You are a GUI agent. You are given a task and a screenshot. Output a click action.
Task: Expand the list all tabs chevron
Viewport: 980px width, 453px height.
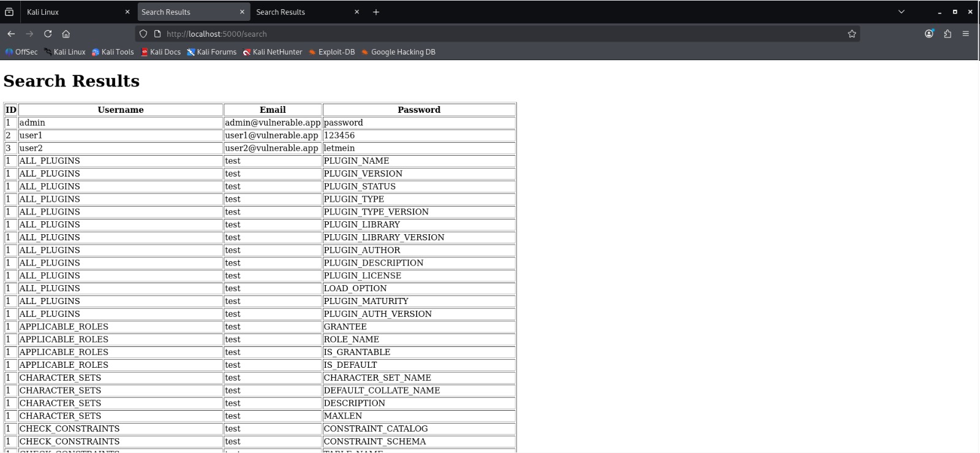[x=902, y=12]
